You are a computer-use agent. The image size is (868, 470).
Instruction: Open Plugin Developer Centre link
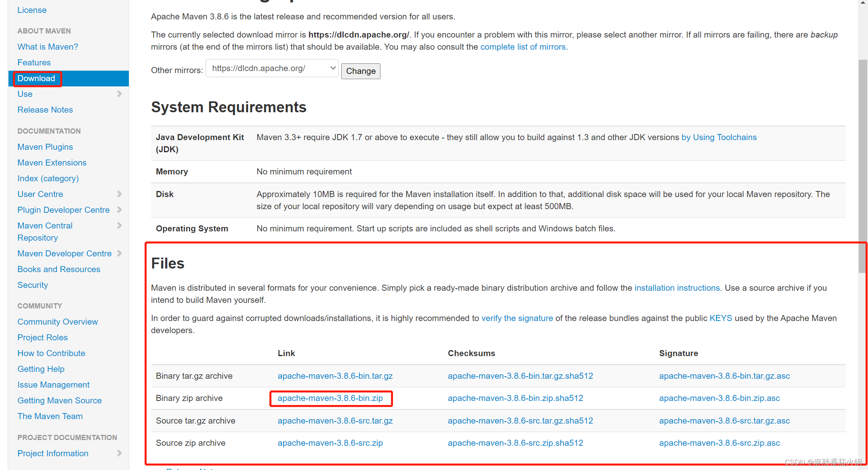click(x=63, y=210)
